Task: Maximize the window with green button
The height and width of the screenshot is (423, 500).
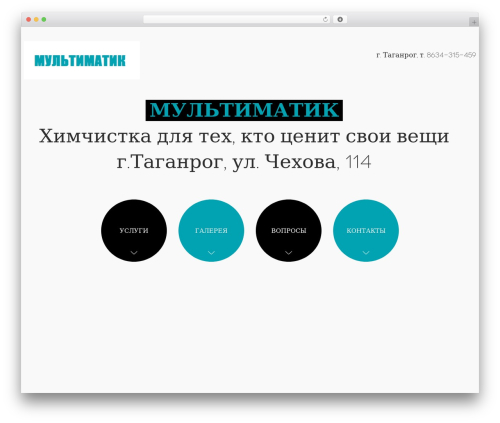Action: 44,20
